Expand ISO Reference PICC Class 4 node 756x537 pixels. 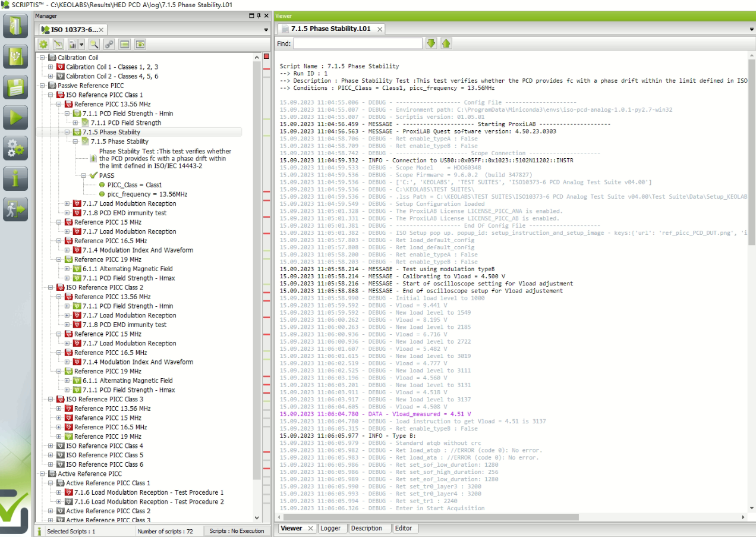(51, 446)
